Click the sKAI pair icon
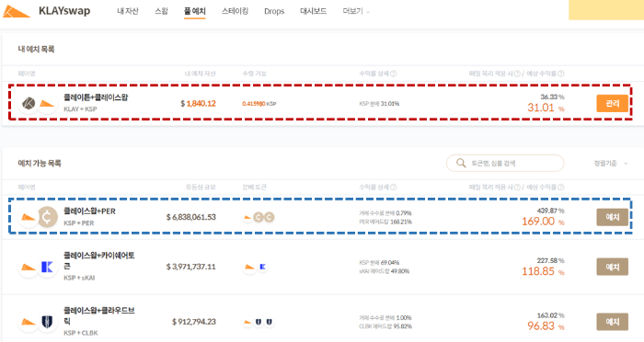Screen dimensions: 644x342 47,268
